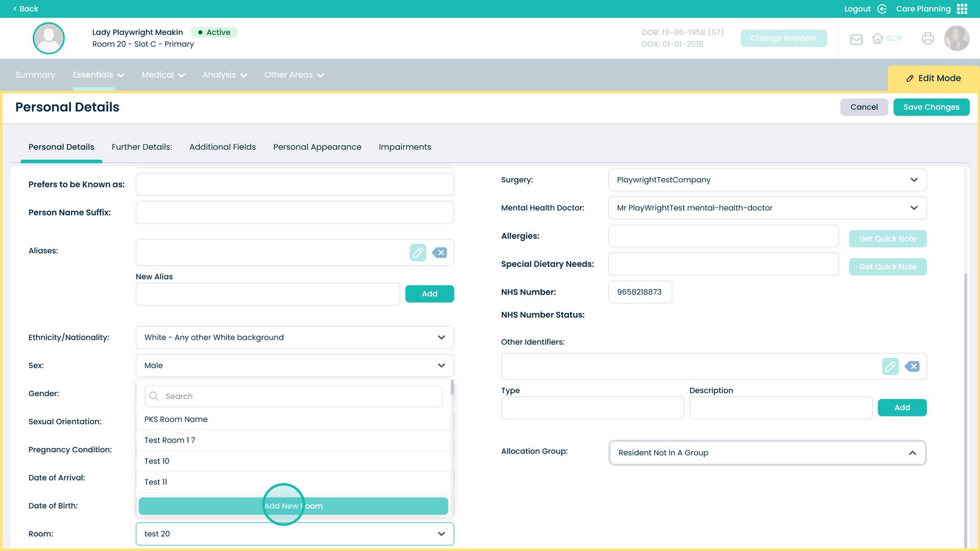
Task: Click the Save Changes button
Action: [x=931, y=107]
